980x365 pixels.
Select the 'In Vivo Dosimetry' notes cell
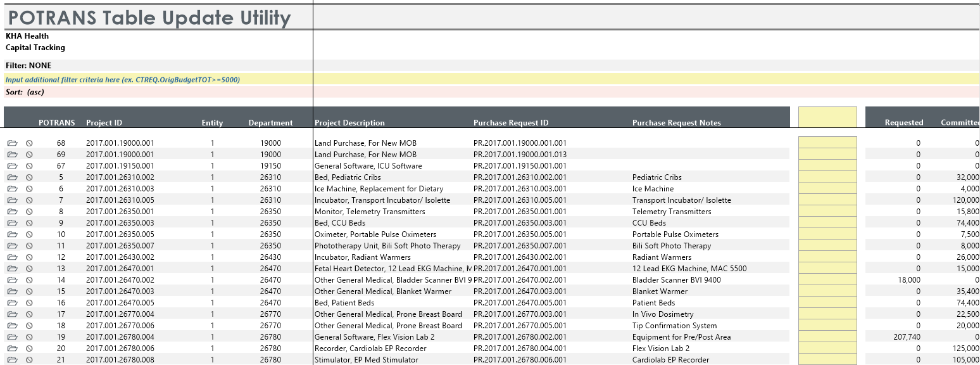[663, 314]
